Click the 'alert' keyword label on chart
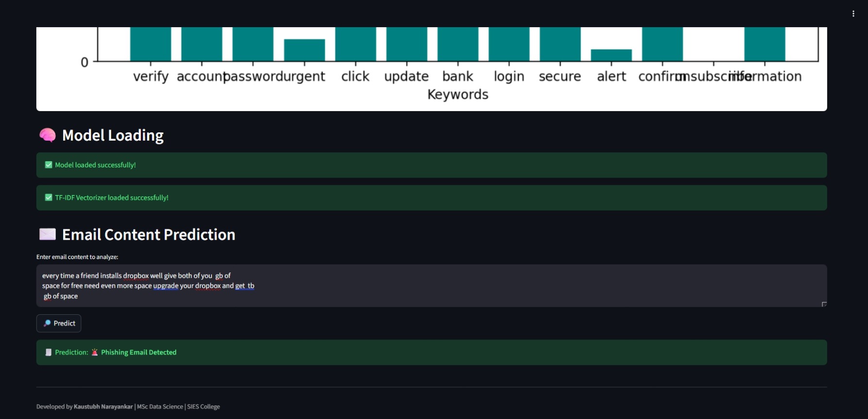868x419 pixels. pyautogui.click(x=612, y=76)
